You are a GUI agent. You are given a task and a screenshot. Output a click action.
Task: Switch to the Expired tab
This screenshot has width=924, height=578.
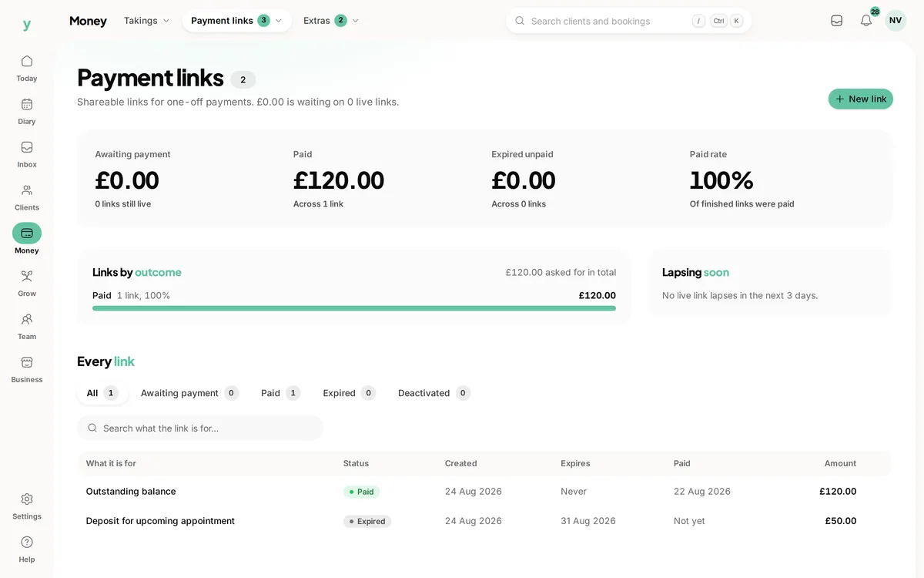click(x=349, y=393)
